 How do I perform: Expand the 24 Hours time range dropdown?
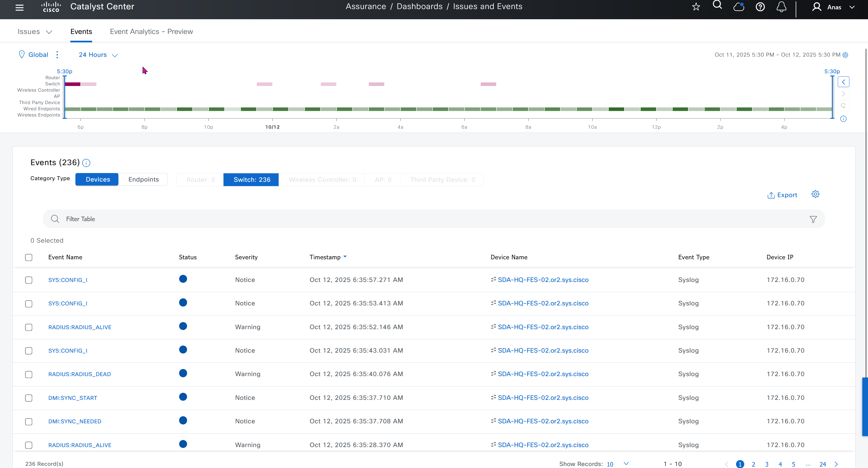click(98, 55)
